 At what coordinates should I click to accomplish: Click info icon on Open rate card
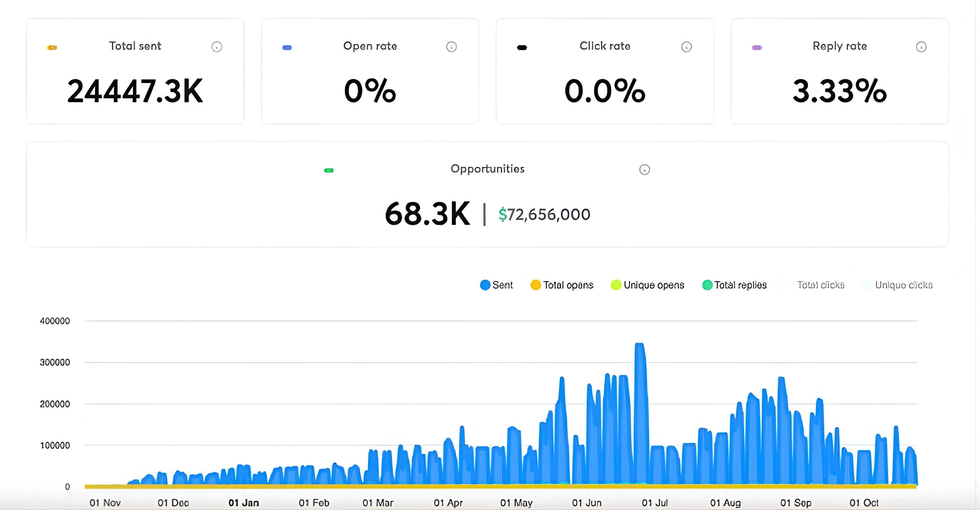(x=451, y=47)
